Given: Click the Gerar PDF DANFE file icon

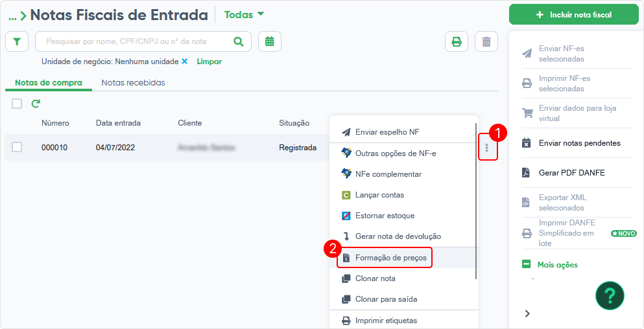Looking at the screenshot, I should (x=527, y=173).
